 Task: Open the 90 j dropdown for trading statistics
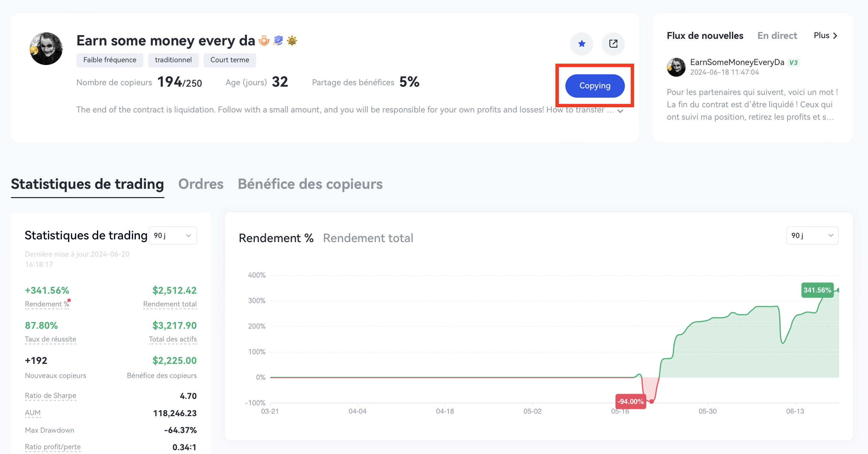tap(173, 236)
